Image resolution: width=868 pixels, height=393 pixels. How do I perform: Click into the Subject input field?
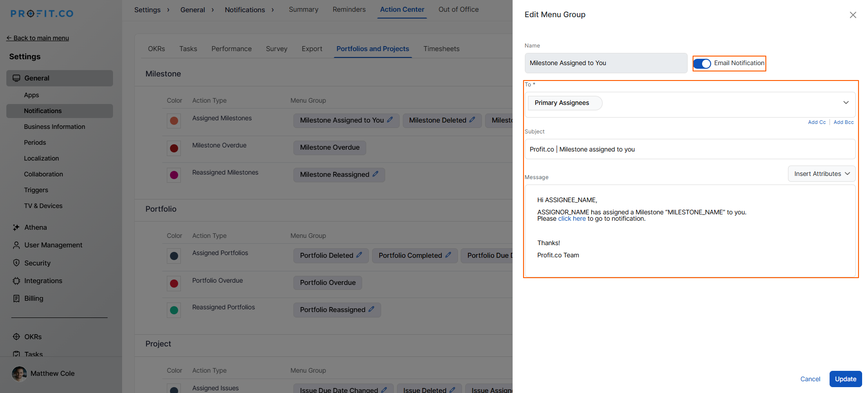coord(689,149)
